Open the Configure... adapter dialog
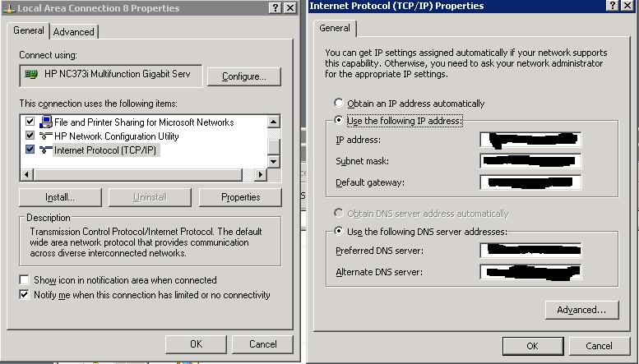The height and width of the screenshot is (364, 639). [243, 76]
